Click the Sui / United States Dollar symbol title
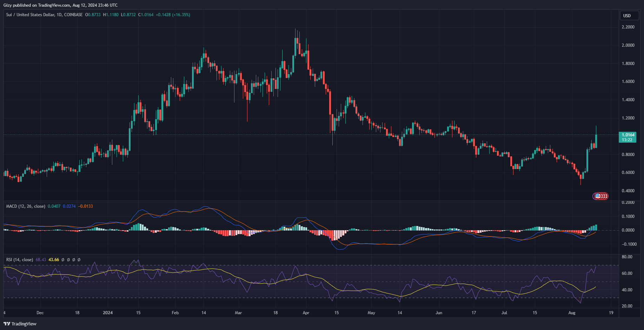Viewport: 644px width, 330px height. pos(45,15)
